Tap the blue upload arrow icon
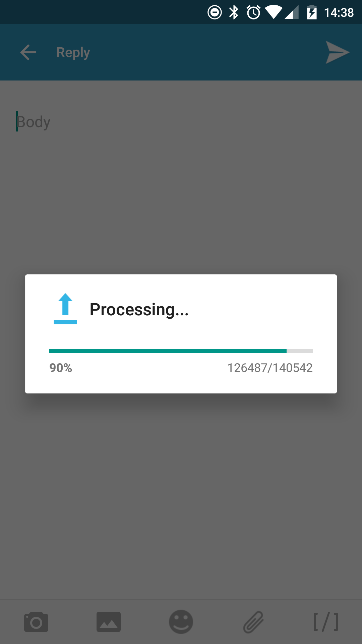The image size is (362, 644). tap(65, 309)
